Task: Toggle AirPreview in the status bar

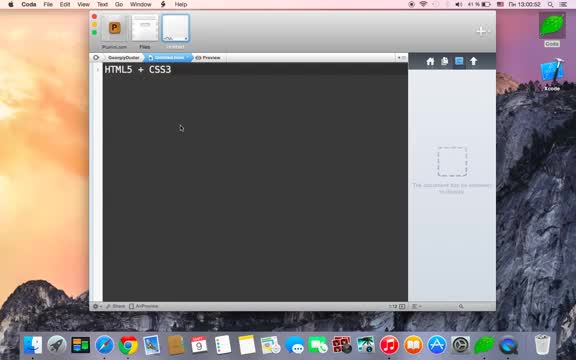Action: (x=144, y=306)
